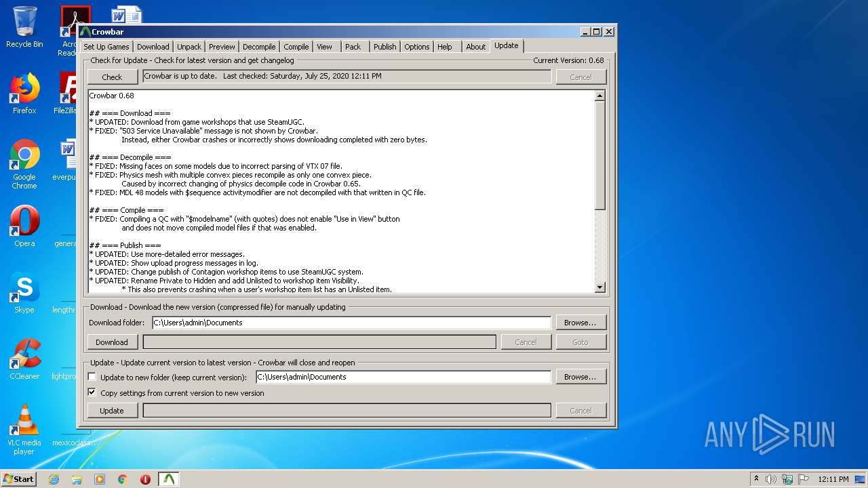868x488 pixels.
Task: Open Chrome from the taskbar
Action: pos(123,479)
